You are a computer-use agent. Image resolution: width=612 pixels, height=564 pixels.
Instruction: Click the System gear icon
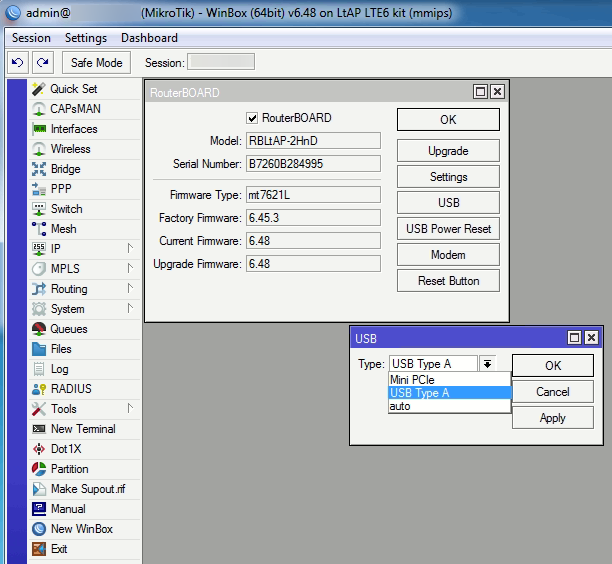tap(39, 309)
